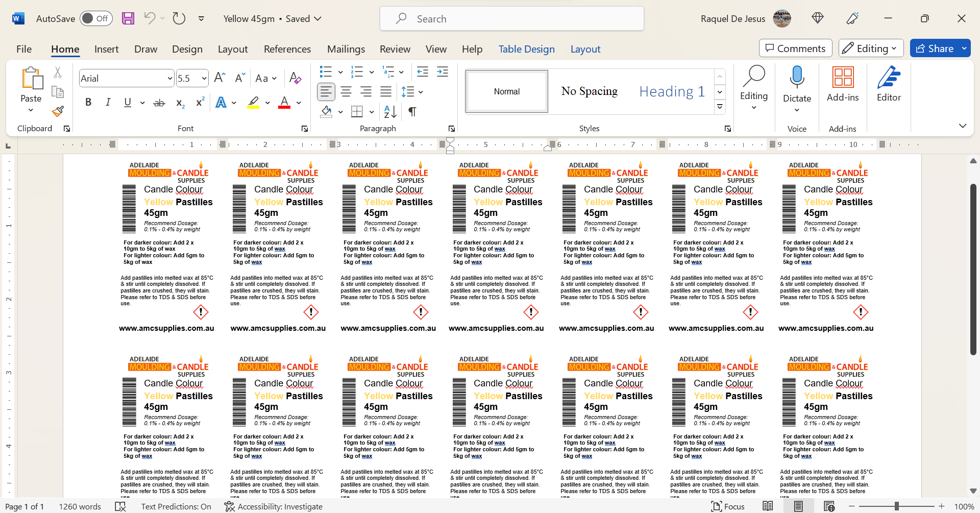
Task: Click the Share button
Action: [x=934, y=48]
